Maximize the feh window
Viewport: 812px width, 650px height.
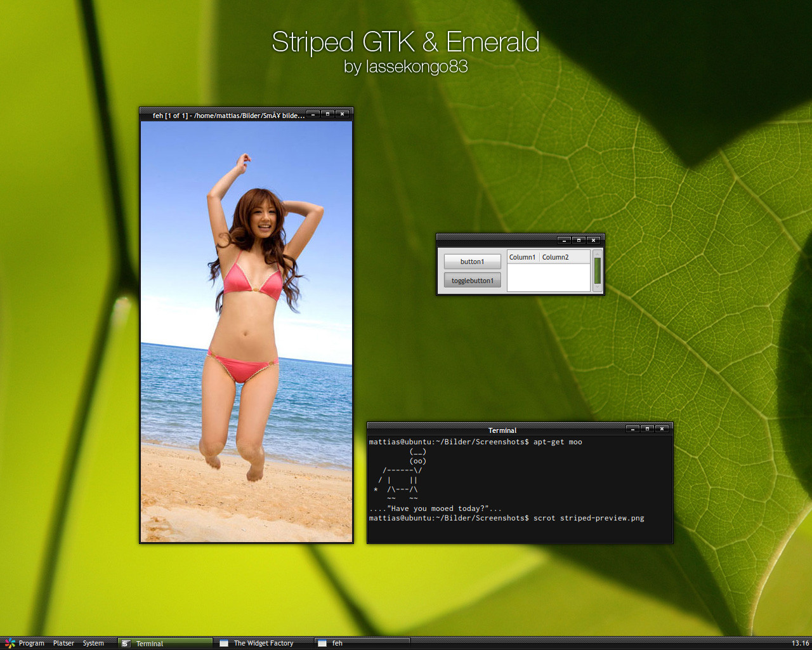[328, 114]
